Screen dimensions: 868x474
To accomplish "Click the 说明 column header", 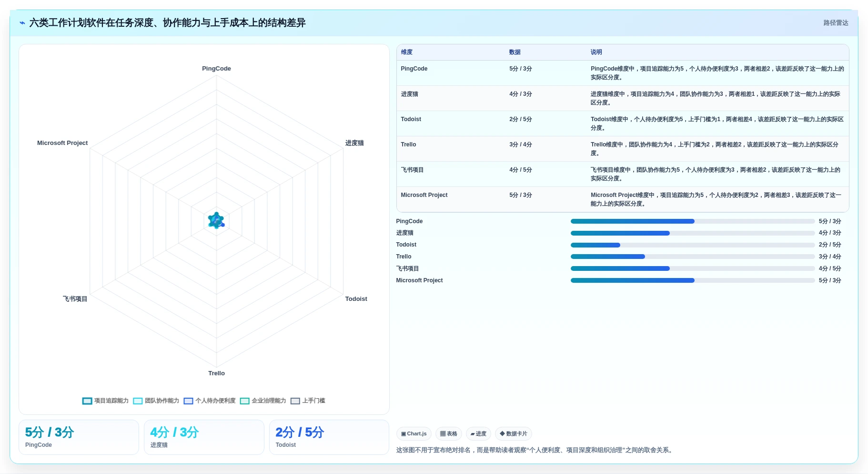I will click(x=596, y=52).
